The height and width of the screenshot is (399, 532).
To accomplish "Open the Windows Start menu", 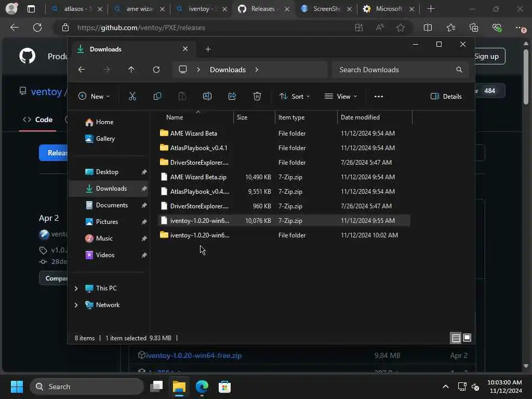I will click(x=17, y=387).
